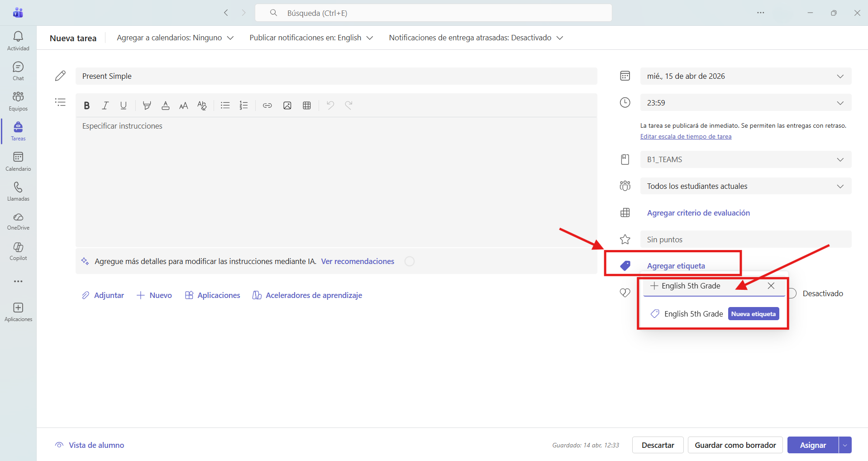
Task: Navigate forward with the arrow
Action: [x=243, y=13]
